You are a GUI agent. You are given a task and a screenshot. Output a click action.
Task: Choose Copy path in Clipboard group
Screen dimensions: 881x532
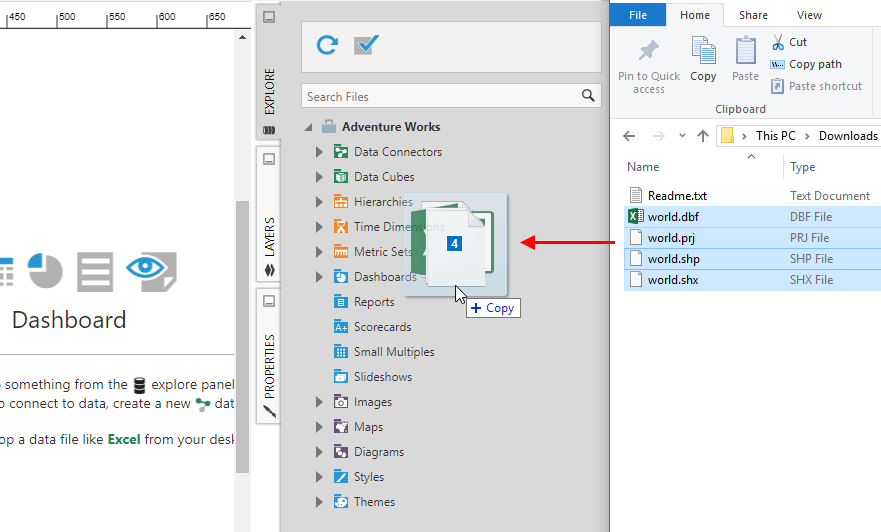click(x=806, y=64)
